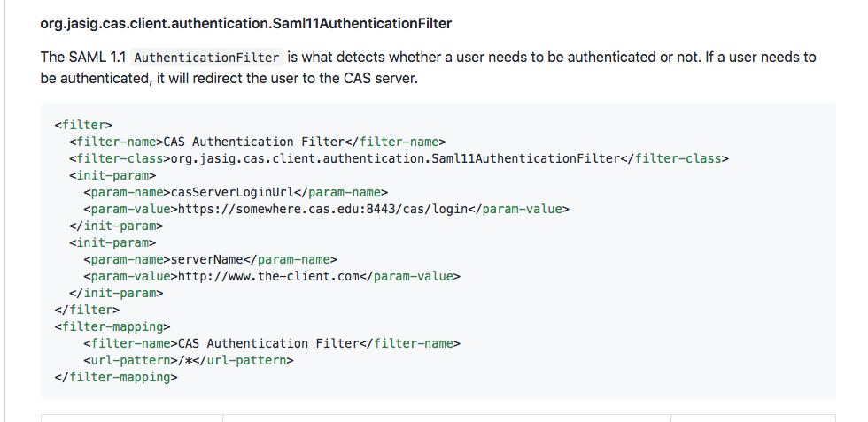868x422 pixels.
Task: Click the http://www.the-client.com param-value line
Action: [x=272, y=276]
